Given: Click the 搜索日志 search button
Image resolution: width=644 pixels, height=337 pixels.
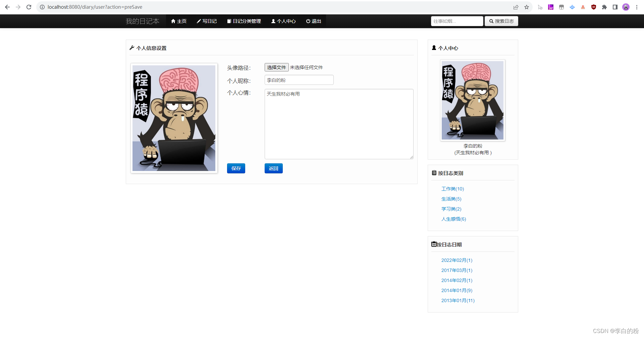Looking at the screenshot, I should coord(501,21).
